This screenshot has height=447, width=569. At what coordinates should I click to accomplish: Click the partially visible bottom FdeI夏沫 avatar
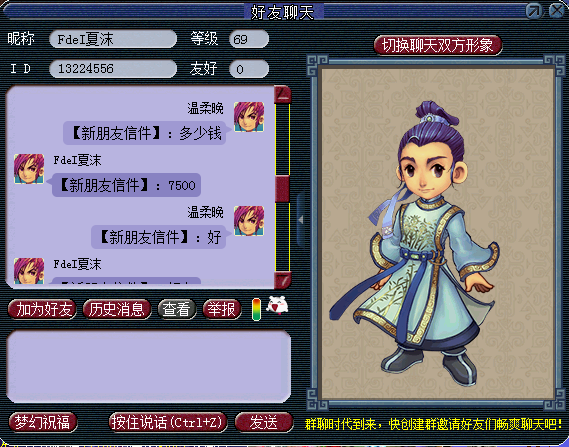(x=29, y=271)
